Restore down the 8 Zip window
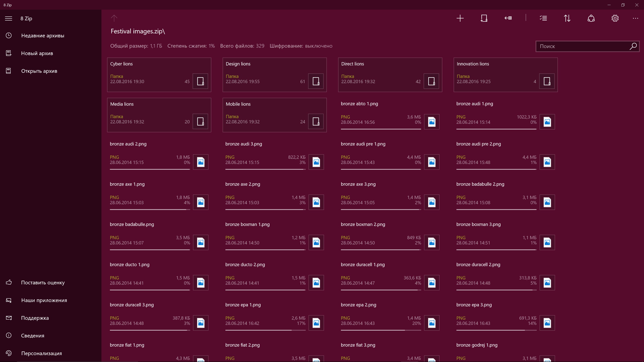 pyautogui.click(x=623, y=5)
